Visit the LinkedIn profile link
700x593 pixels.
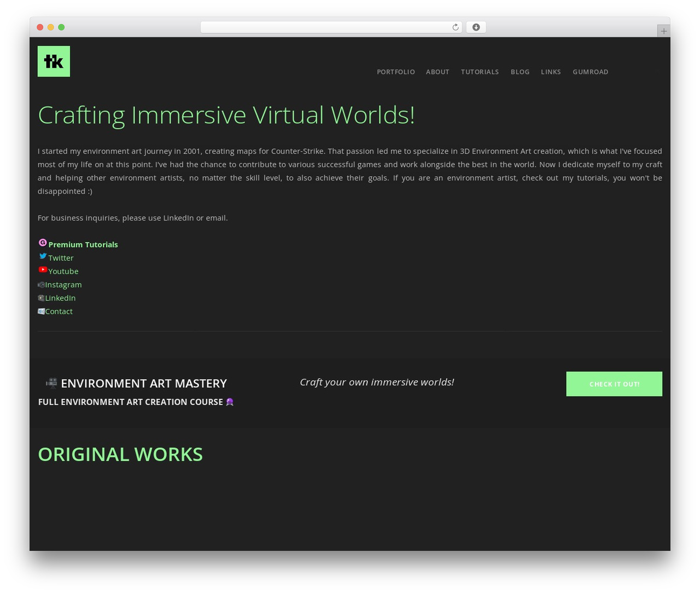click(x=60, y=298)
